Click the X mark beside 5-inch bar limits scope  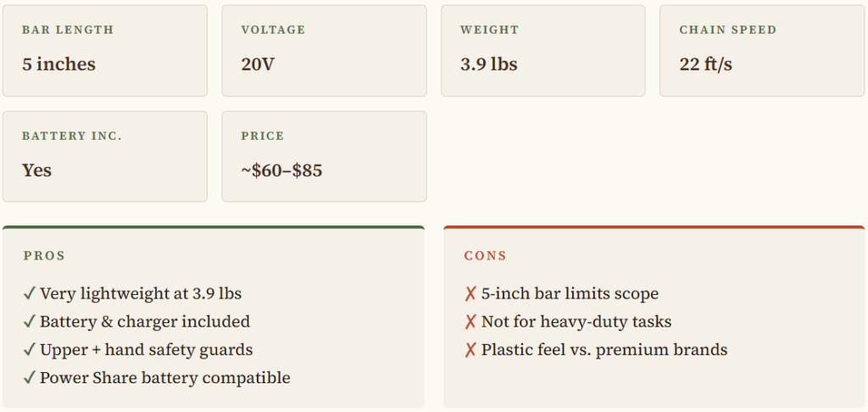(x=470, y=294)
